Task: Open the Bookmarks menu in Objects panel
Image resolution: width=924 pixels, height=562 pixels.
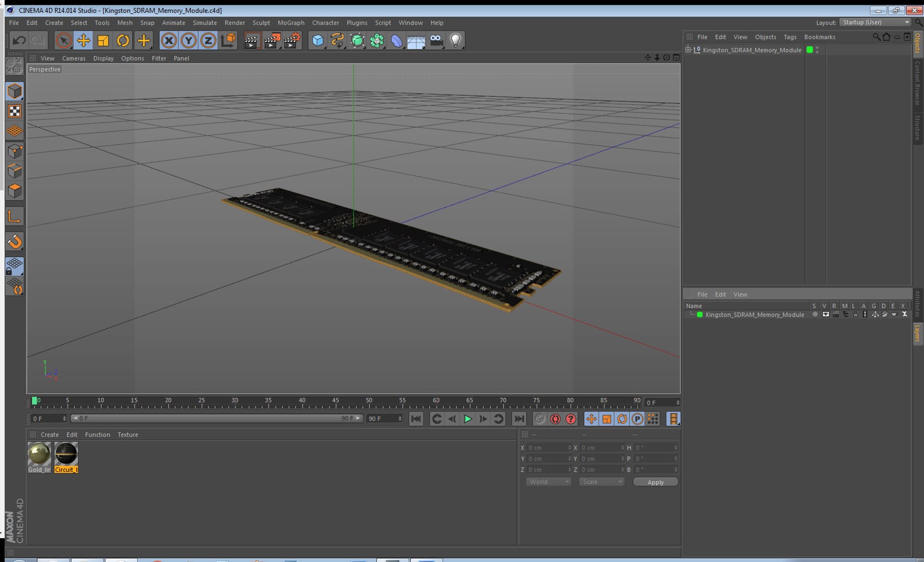Action: (819, 37)
